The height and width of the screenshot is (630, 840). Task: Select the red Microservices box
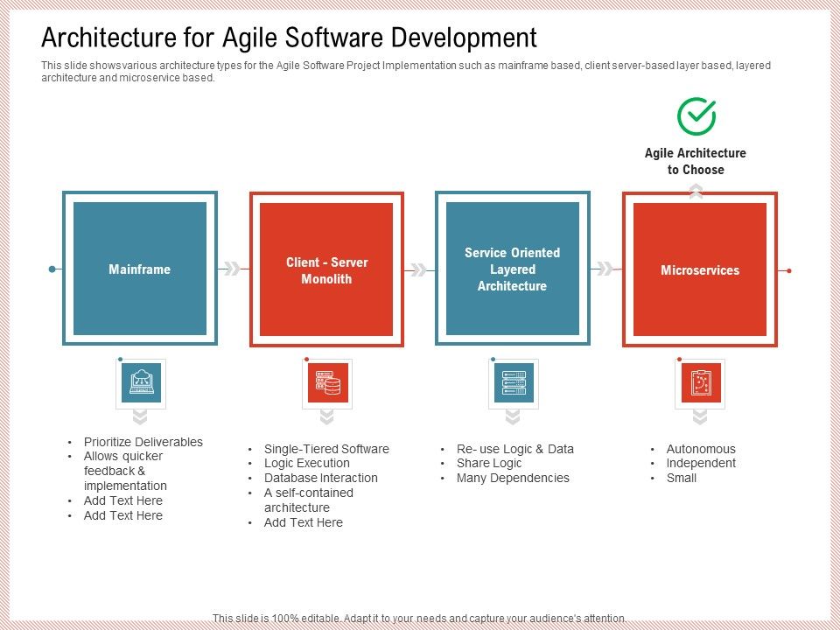700,269
